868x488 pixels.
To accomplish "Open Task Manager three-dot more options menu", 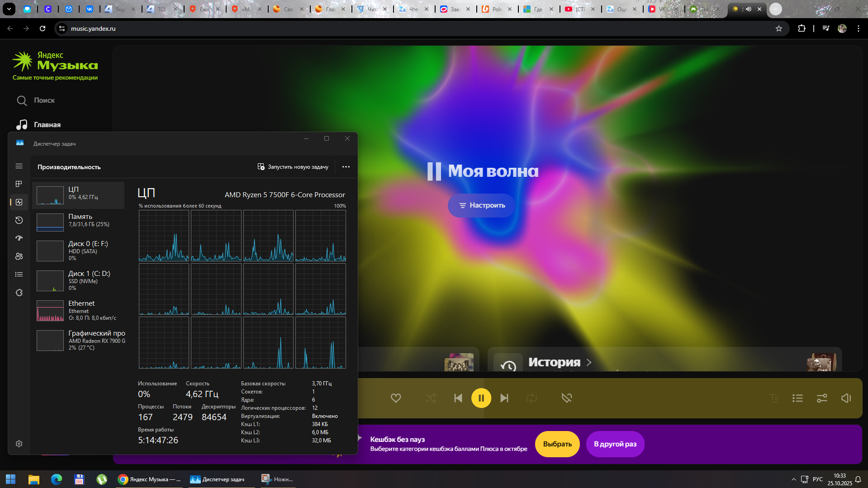I will 346,167.
